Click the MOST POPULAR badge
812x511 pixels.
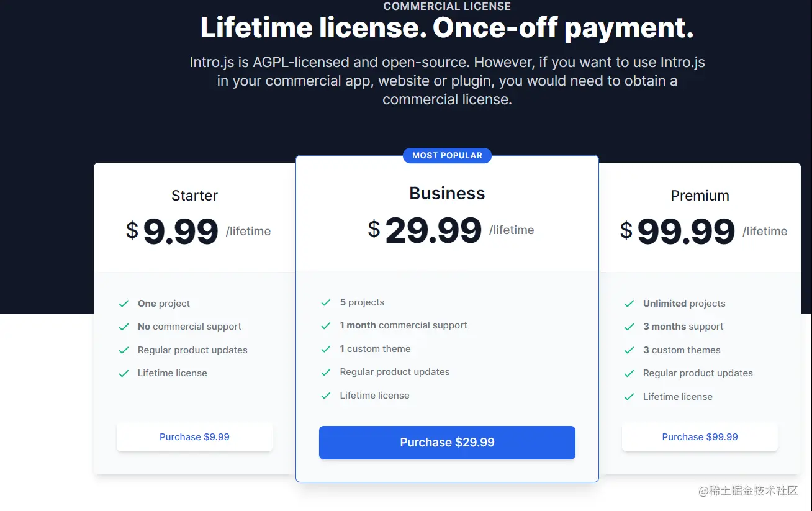coord(447,155)
